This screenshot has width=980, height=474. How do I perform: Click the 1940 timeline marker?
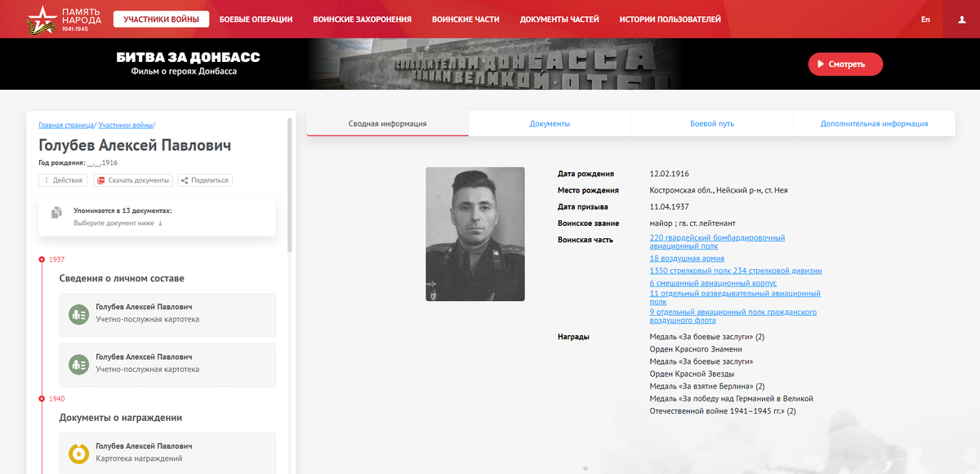coord(42,399)
